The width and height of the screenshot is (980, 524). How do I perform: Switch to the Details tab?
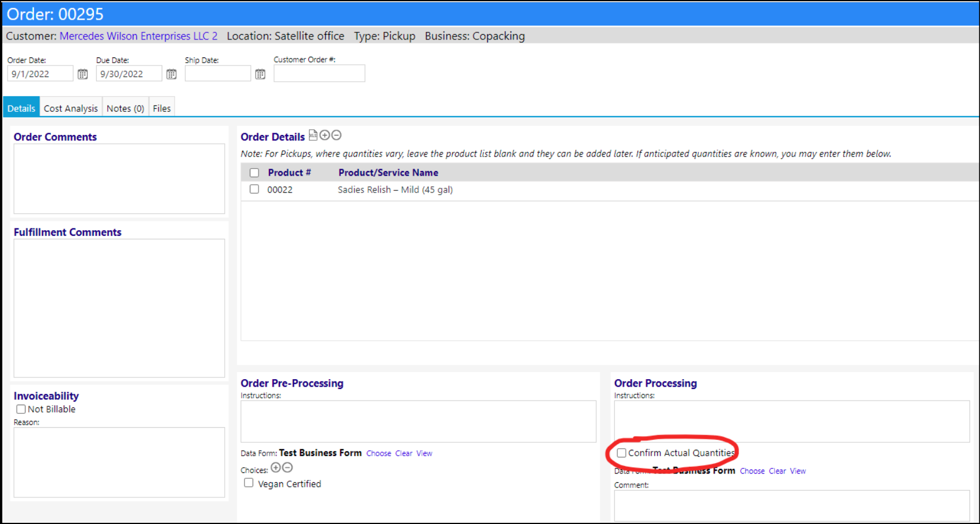[x=21, y=108]
